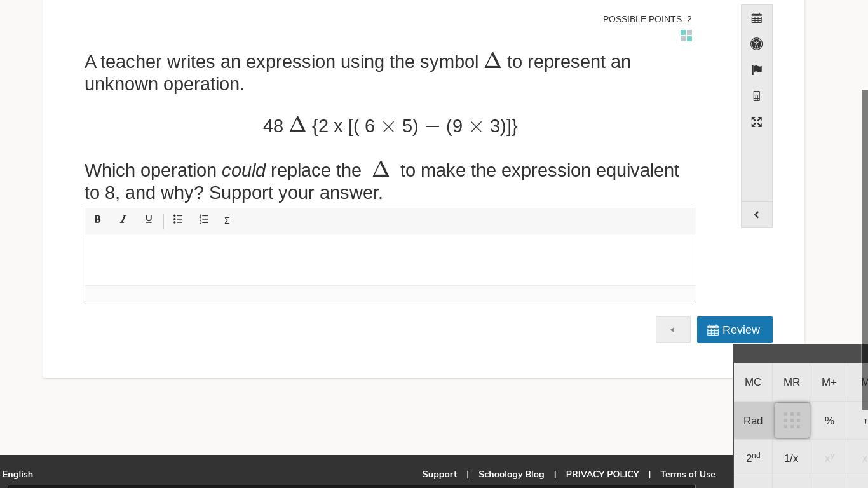Collapse the side toolbar with chevron
The image size is (868, 488).
pos(756,215)
